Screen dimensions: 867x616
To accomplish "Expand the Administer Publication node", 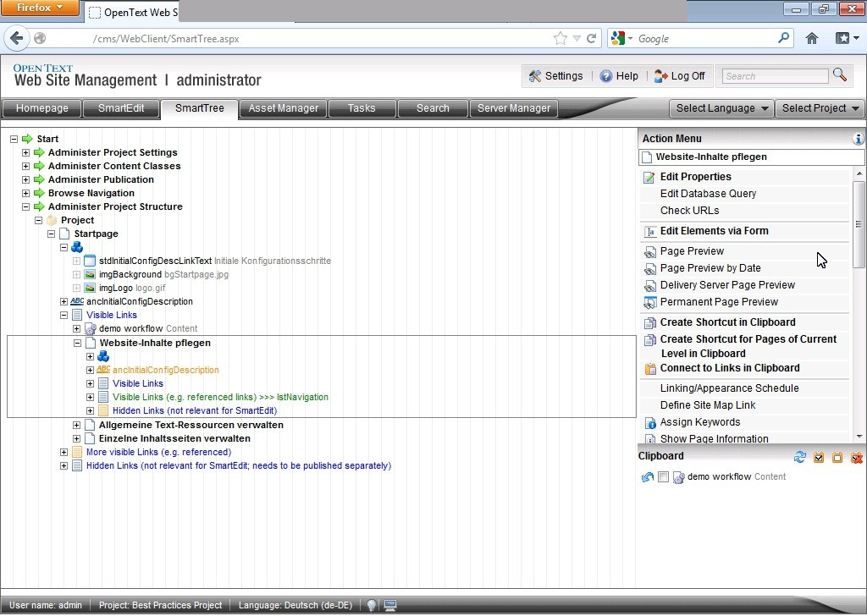I will click(x=25, y=179).
